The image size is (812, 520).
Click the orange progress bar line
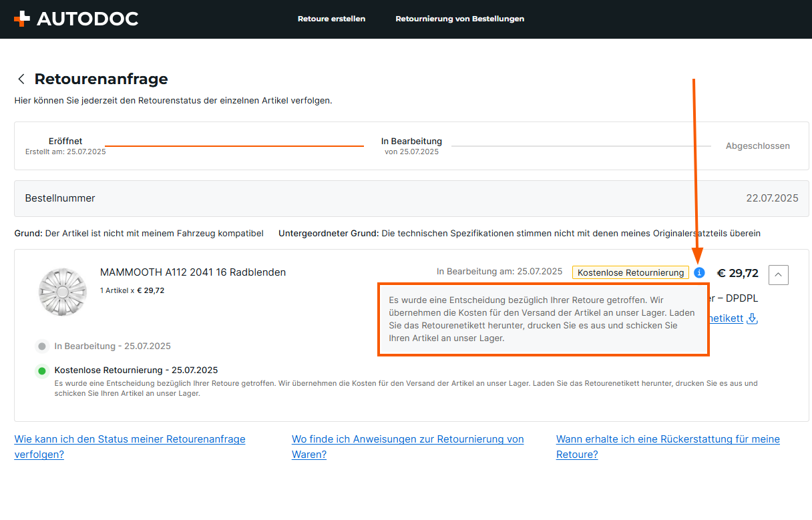(234, 146)
